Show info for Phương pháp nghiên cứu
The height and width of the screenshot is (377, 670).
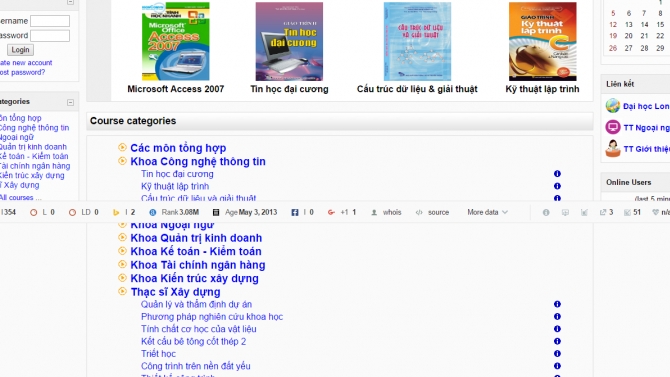click(557, 316)
